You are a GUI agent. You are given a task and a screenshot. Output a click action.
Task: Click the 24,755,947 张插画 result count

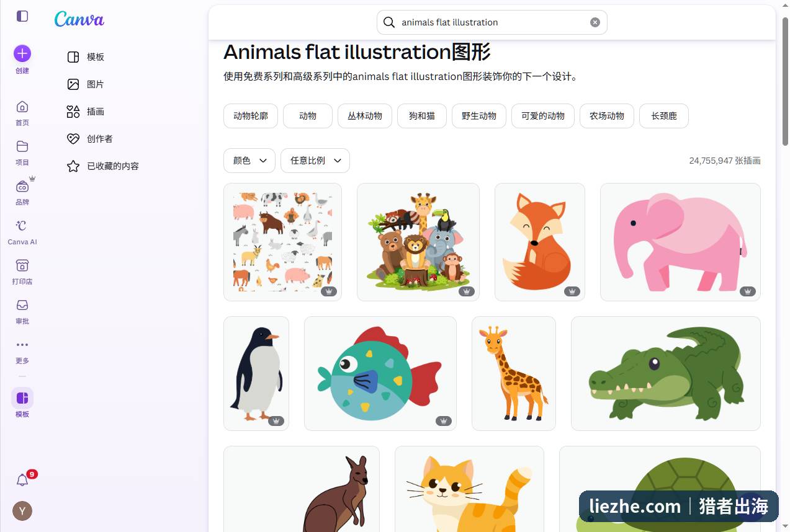click(x=725, y=161)
